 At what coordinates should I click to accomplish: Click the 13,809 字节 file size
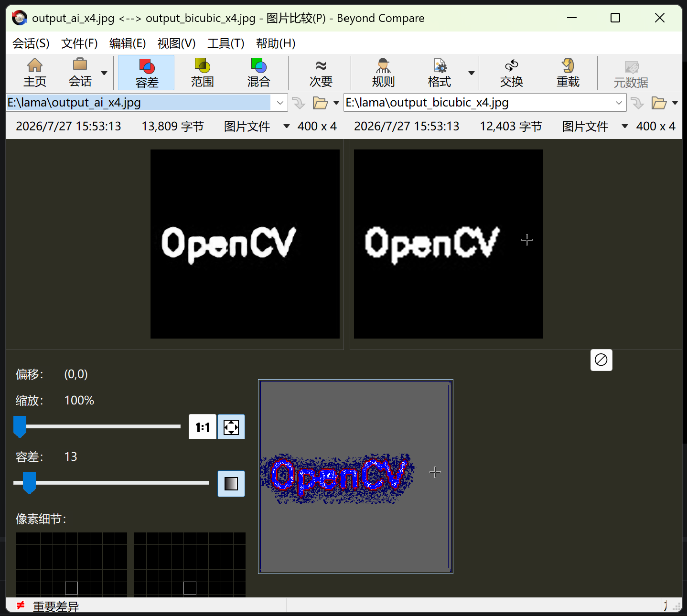(x=172, y=126)
